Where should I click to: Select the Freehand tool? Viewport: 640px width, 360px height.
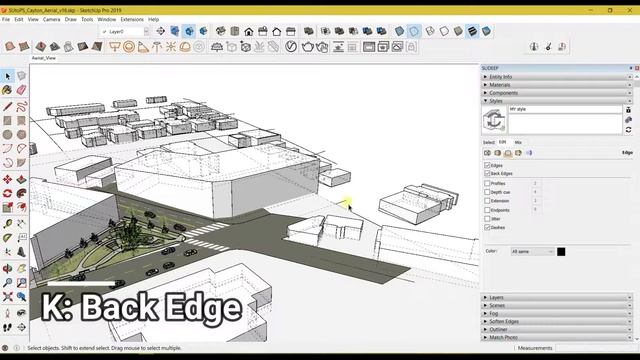pyautogui.click(x=22, y=107)
